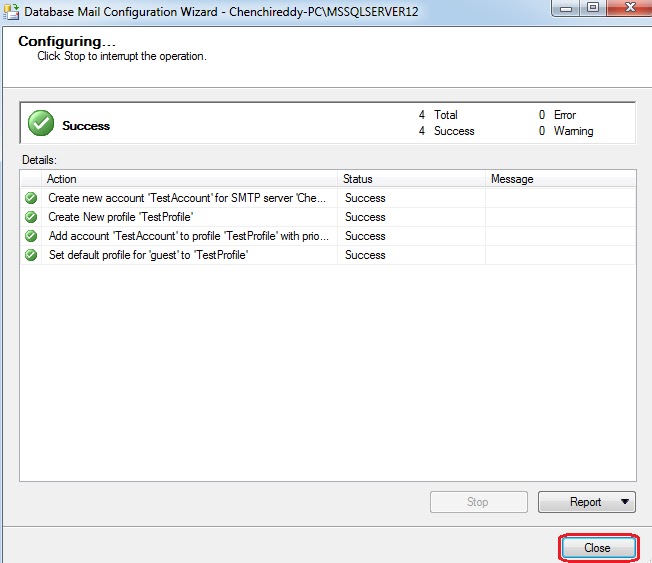Click the success icon for Create New profile row
Image resolution: width=652 pixels, height=563 pixels.
point(31,217)
